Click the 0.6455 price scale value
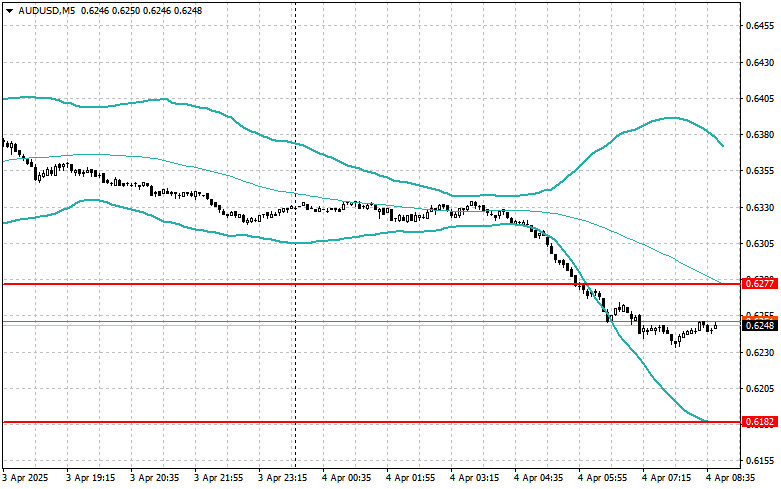Image resolution: width=781 pixels, height=489 pixels. click(760, 26)
